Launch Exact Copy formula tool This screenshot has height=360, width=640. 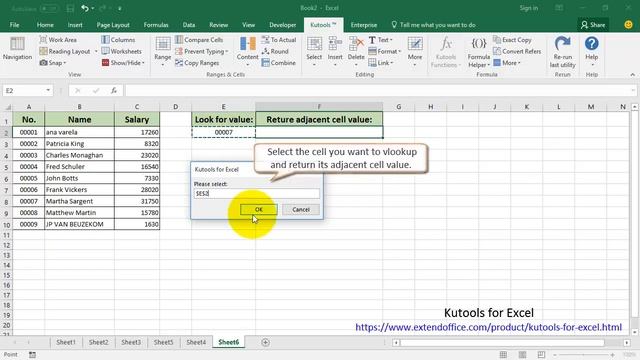(x=512, y=40)
